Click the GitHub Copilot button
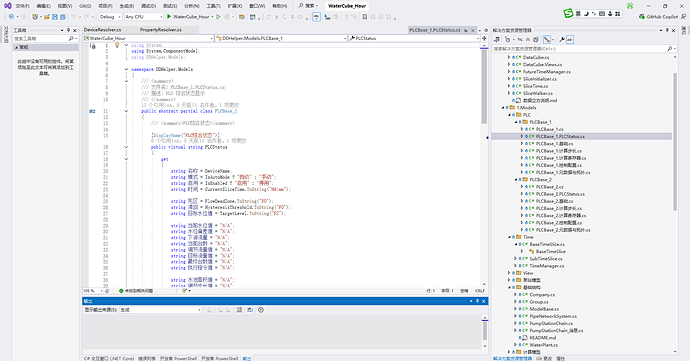The image size is (690, 361). (x=658, y=17)
